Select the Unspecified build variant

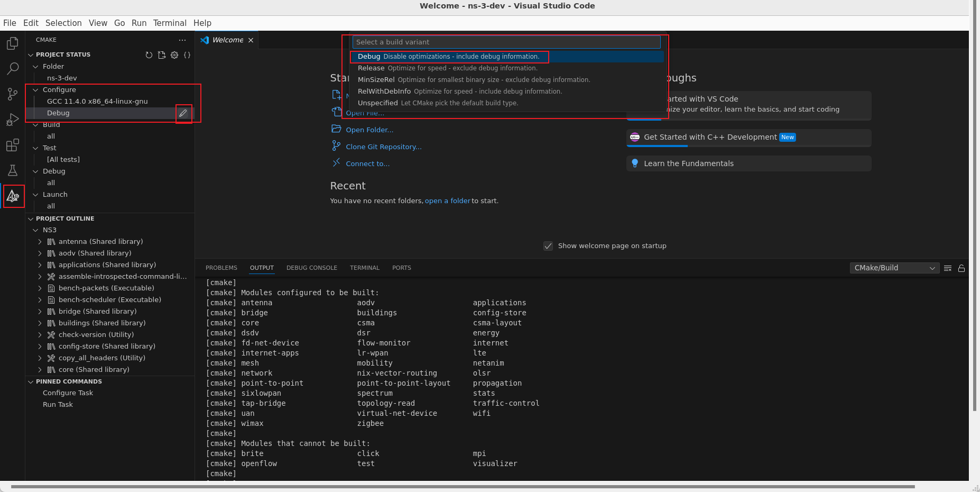pyautogui.click(x=507, y=103)
